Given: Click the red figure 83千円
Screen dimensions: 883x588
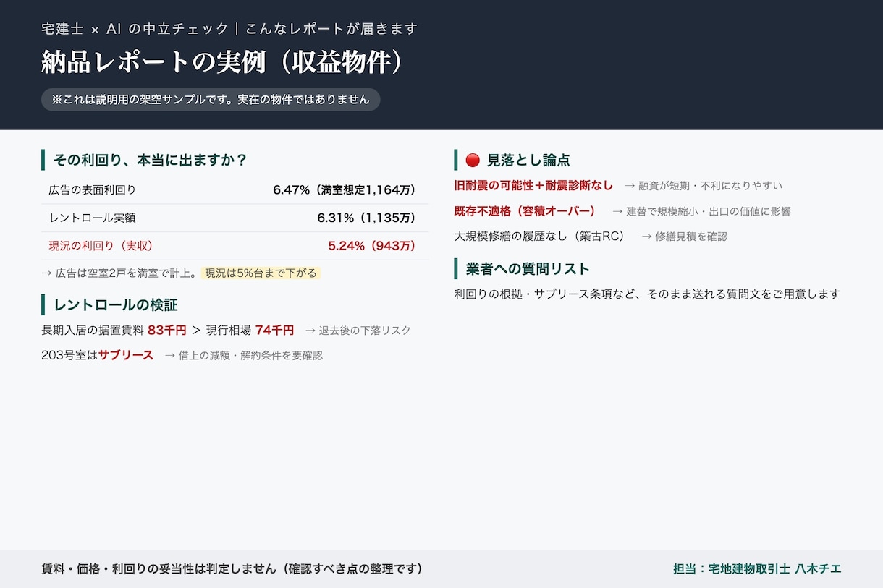Looking at the screenshot, I should pyautogui.click(x=167, y=330).
